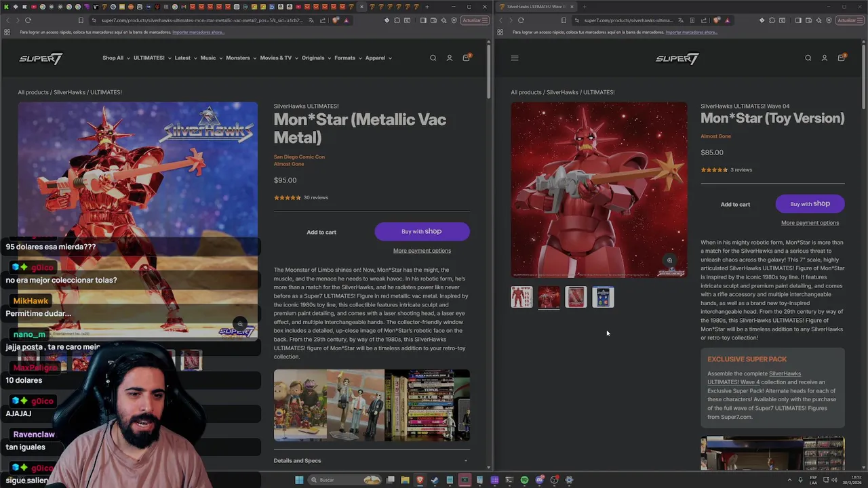Screen dimensions: 868x488
Task: Open Discord from the taskbar
Action: (x=539, y=480)
